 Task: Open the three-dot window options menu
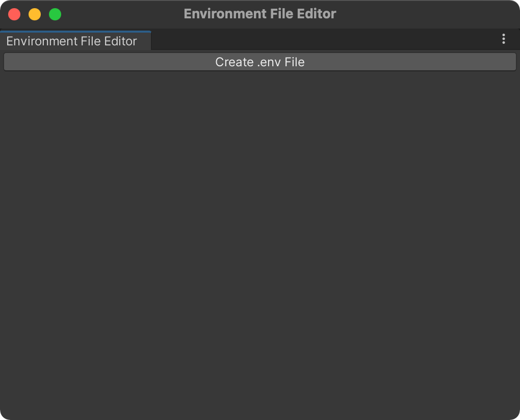point(503,39)
